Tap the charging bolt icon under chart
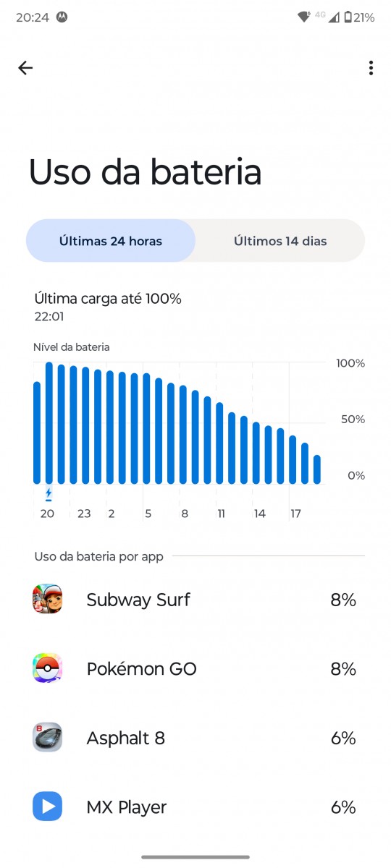 tap(49, 495)
